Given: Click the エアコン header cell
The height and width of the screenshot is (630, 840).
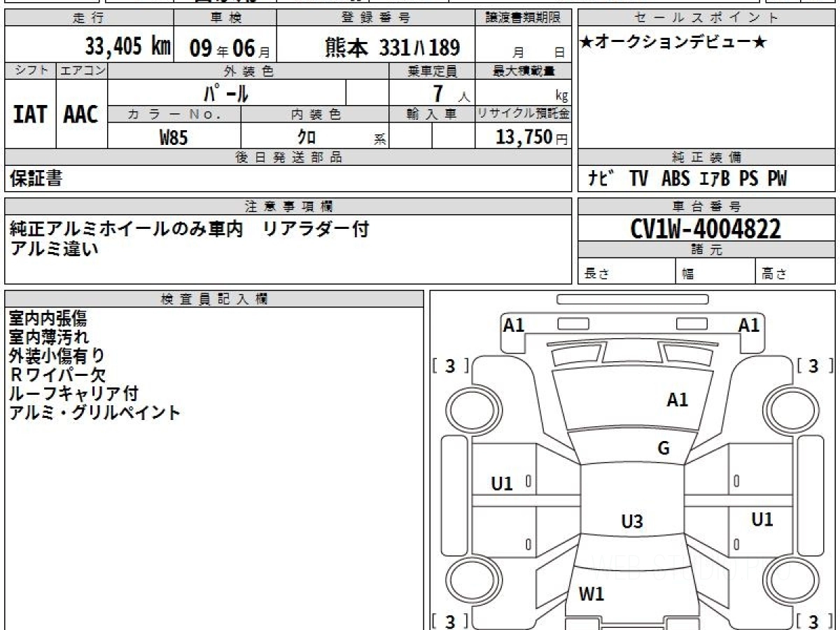Looking at the screenshot, I should pyautogui.click(x=82, y=71).
